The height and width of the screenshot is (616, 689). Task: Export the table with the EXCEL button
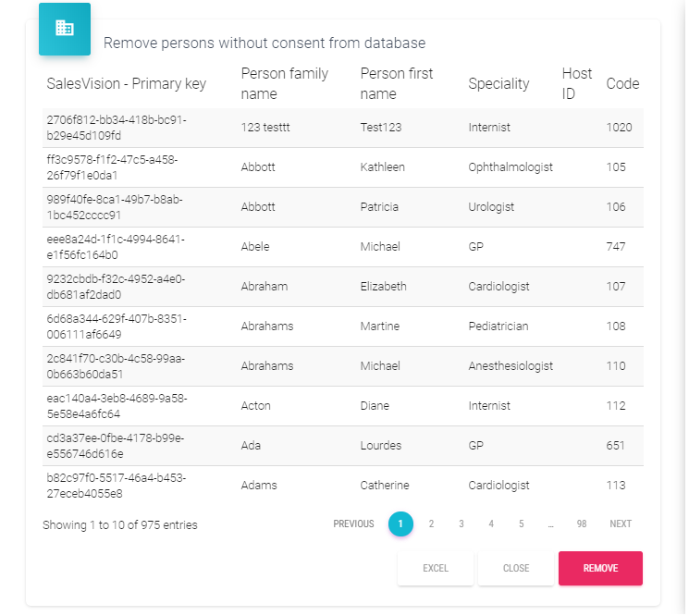tap(435, 568)
